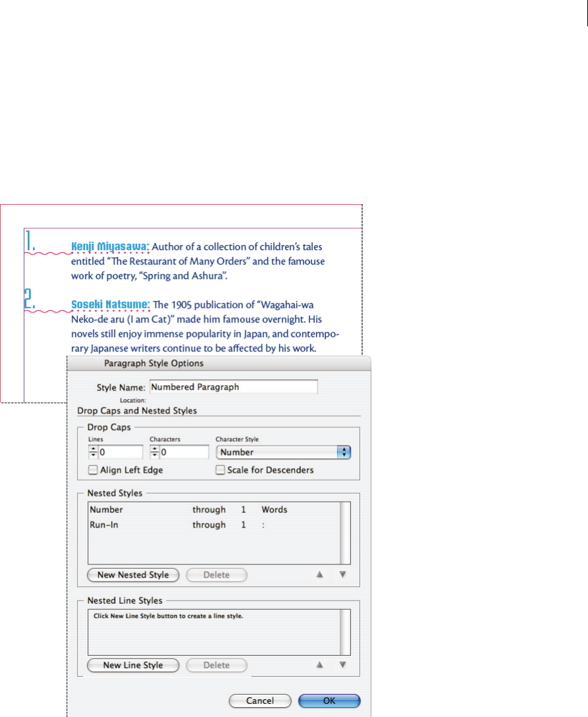Click the New Nested Style button
The height and width of the screenshot is (717, 588).
click(133, 575)
